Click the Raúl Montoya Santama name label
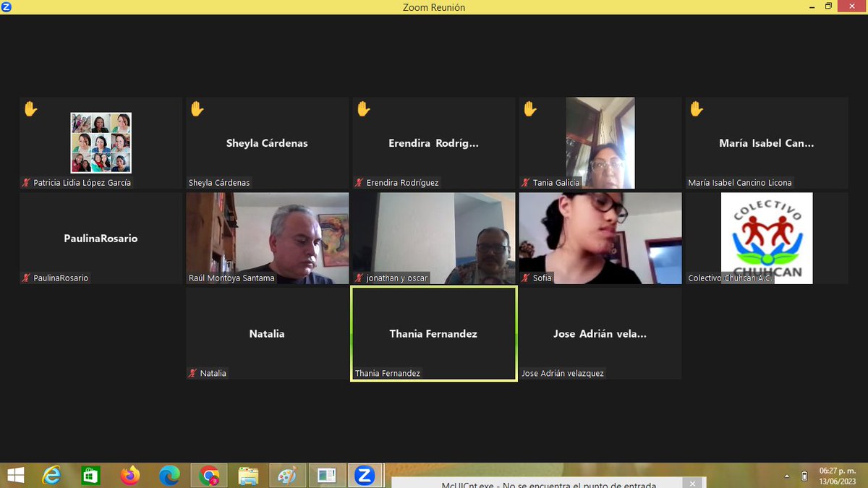 coord(231,278)
